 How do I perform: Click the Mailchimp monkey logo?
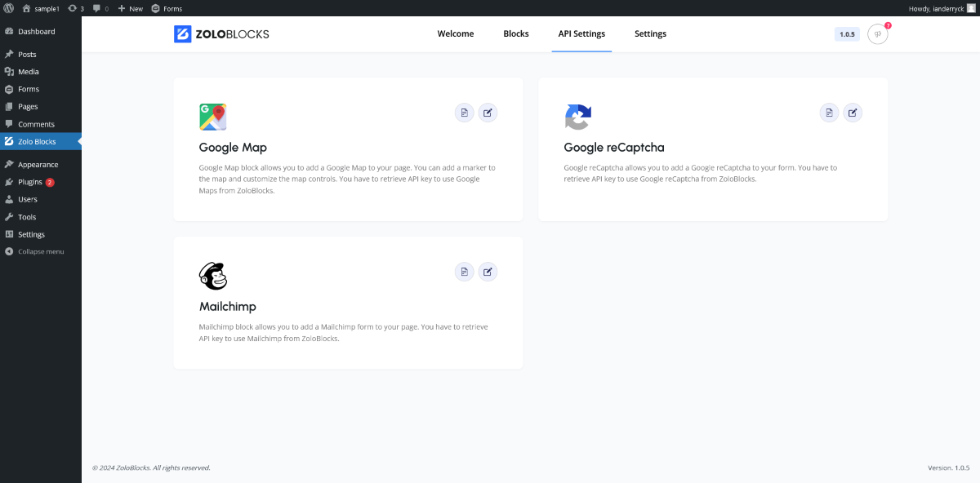213,276
